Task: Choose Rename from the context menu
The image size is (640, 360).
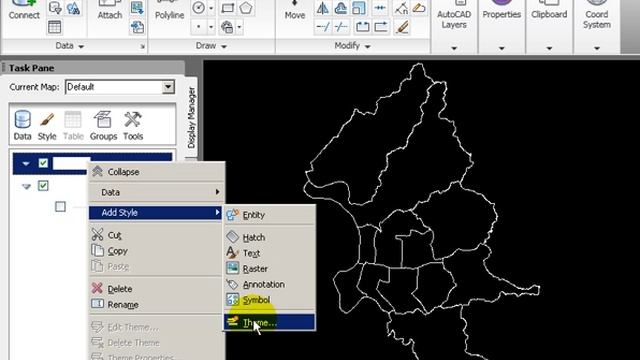Action: click(157, 304)
